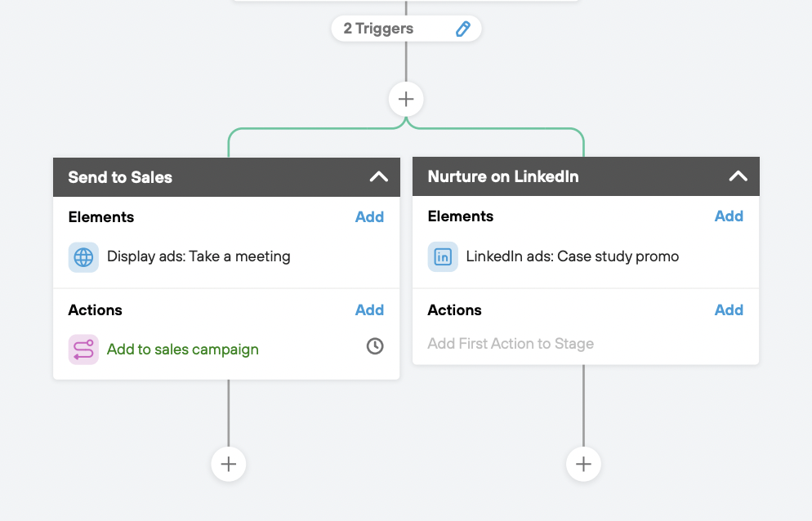Image resolution: width=812 pixels, height=521 pixels.
Task: Add an element to Send to Sales
Action: [369, 217]
